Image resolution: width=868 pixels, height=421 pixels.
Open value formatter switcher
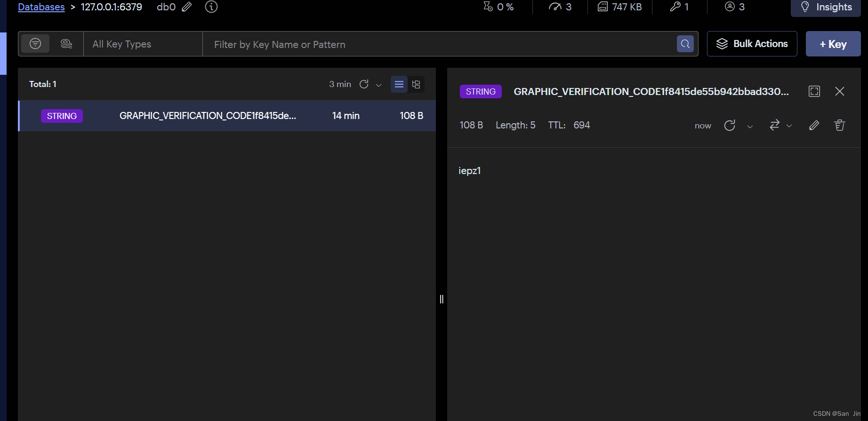click(x=774, y=125)
